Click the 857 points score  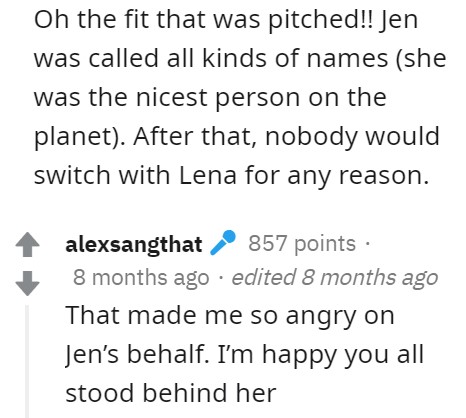[x=302, y=244]
